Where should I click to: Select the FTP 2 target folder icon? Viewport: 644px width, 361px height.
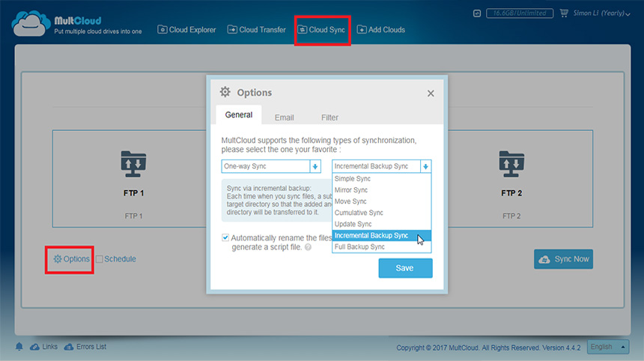click(511, 164)
